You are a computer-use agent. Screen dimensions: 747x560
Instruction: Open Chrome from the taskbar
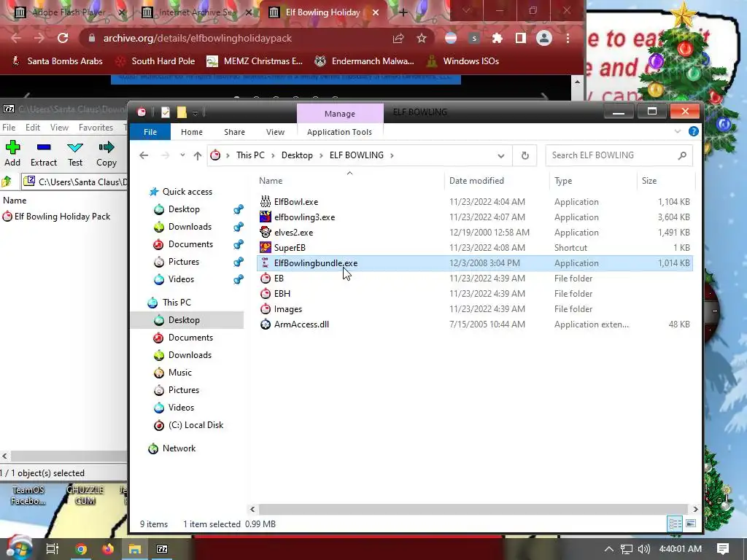[81, 549]
